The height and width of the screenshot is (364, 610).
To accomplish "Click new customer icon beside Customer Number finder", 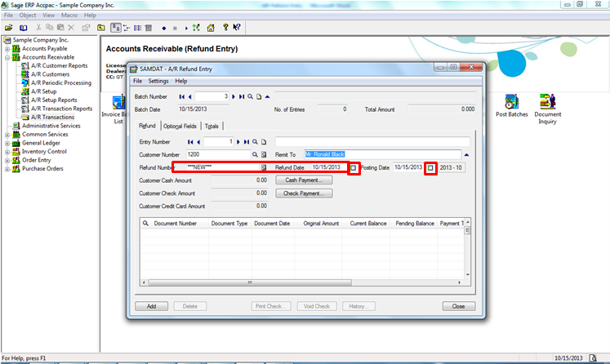I will pos(264,154).
